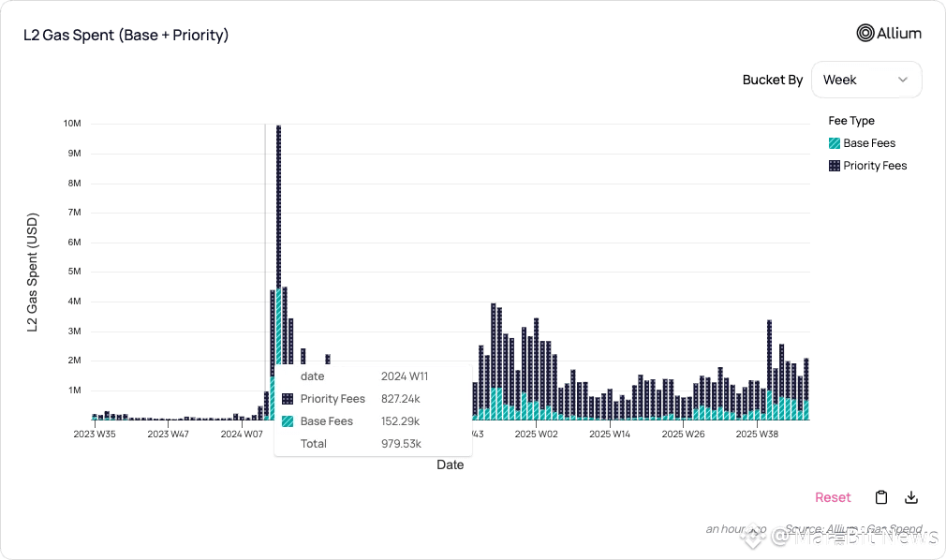Open the Allium Gas Spend source link
Screen dimensions: 946x560
853,529
